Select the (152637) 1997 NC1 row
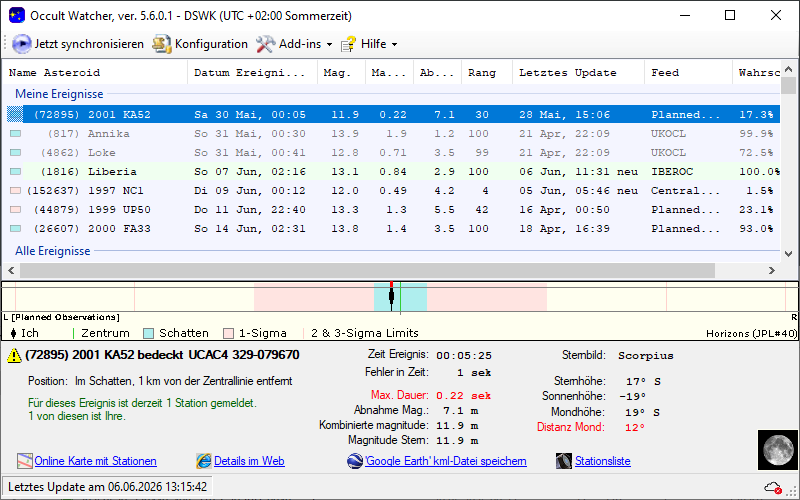This screenshot has width=800, height=500. click(x=391, y=190)
